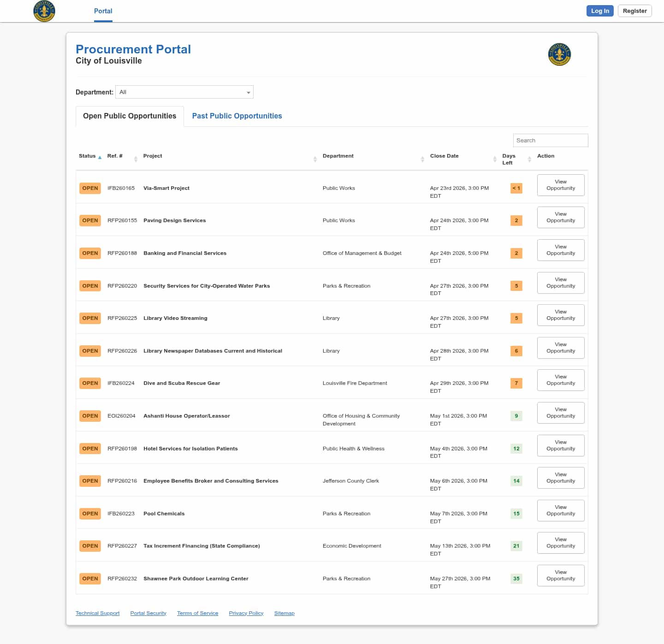
Task: View Opportunity for Shawnee Park Outdoor Learning Center
Action: tap(561, 575)
